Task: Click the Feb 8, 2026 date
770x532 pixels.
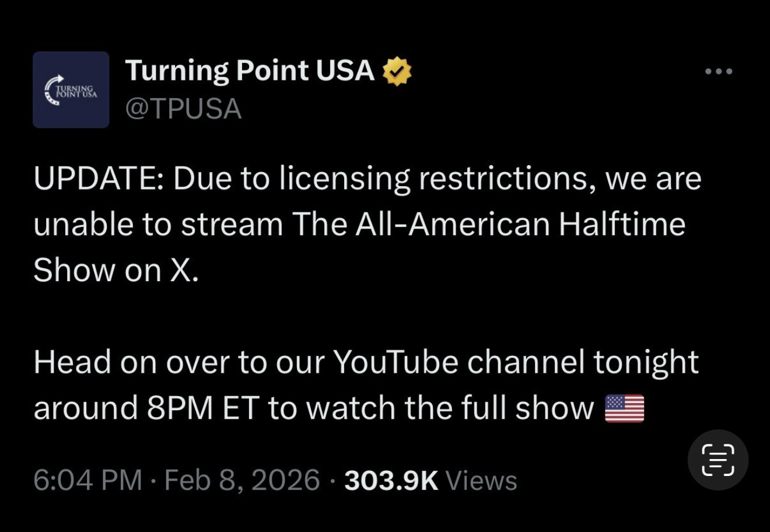Action: click(x=242, y=481)
